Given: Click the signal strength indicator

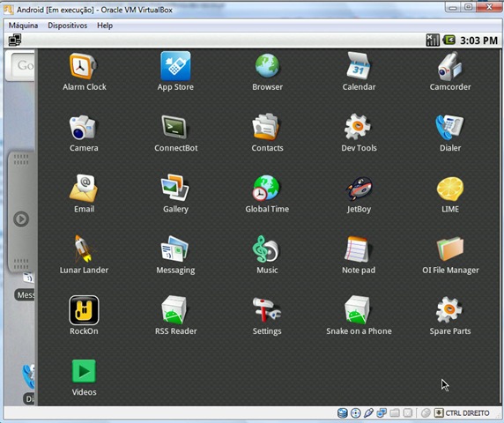Looking at the screenshot, I should pyautogui.click(x=433, y=41).
